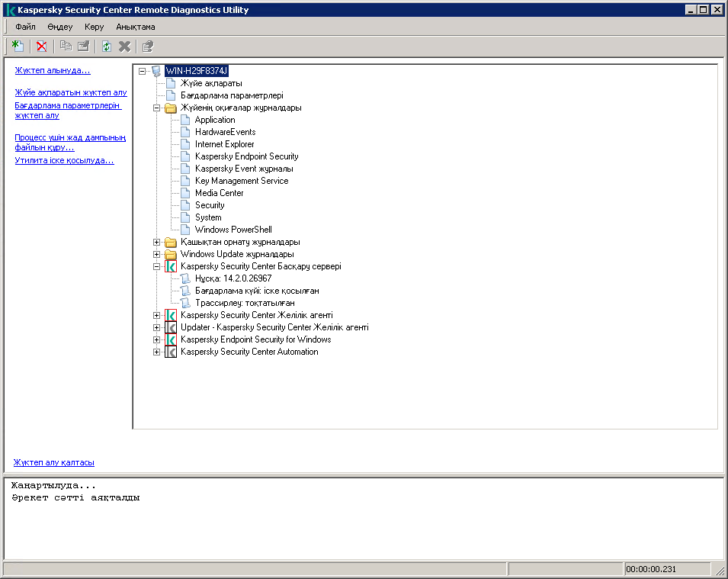This screenshot has height=579, width=728.
Task: Click the disconnect icon with red X
Action: point(41,47)
